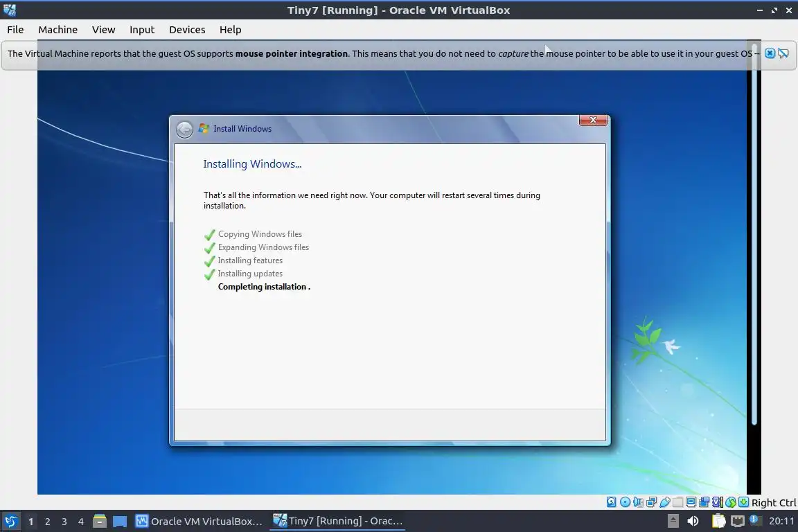Viewport: 798px width, 532px height.
Task: Click the Right Ctrl host key label
Action: tap(774, 502)
